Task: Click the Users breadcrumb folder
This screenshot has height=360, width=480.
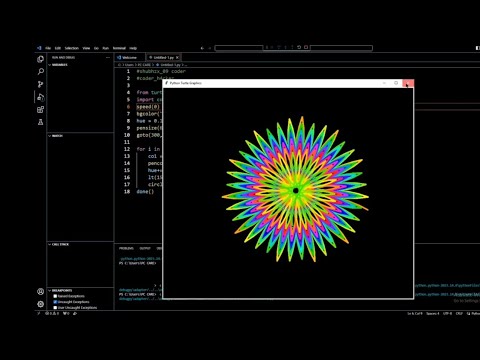Action: (129, 65)
